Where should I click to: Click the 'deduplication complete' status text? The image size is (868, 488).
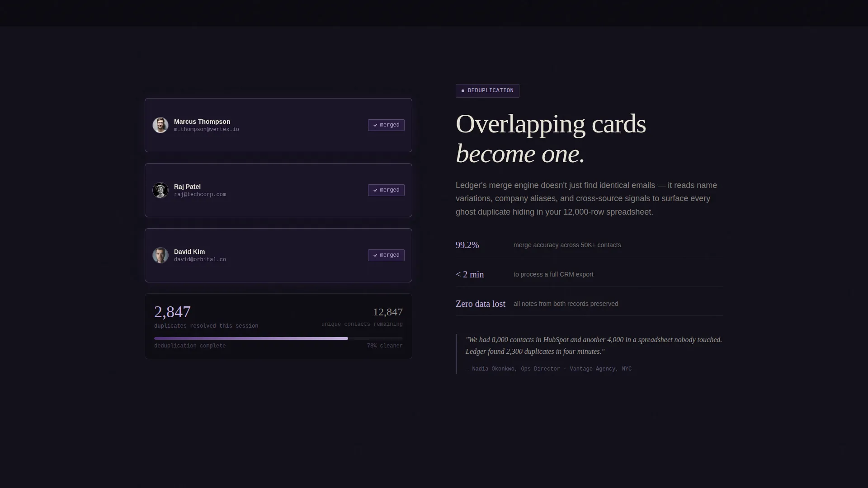coord(190,346)
